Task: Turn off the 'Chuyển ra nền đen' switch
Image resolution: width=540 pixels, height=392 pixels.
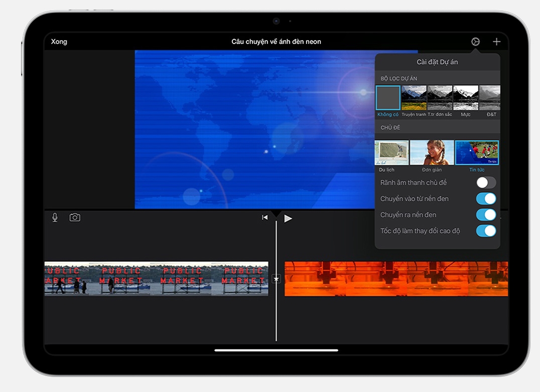Action: click(x=486, y=215)
